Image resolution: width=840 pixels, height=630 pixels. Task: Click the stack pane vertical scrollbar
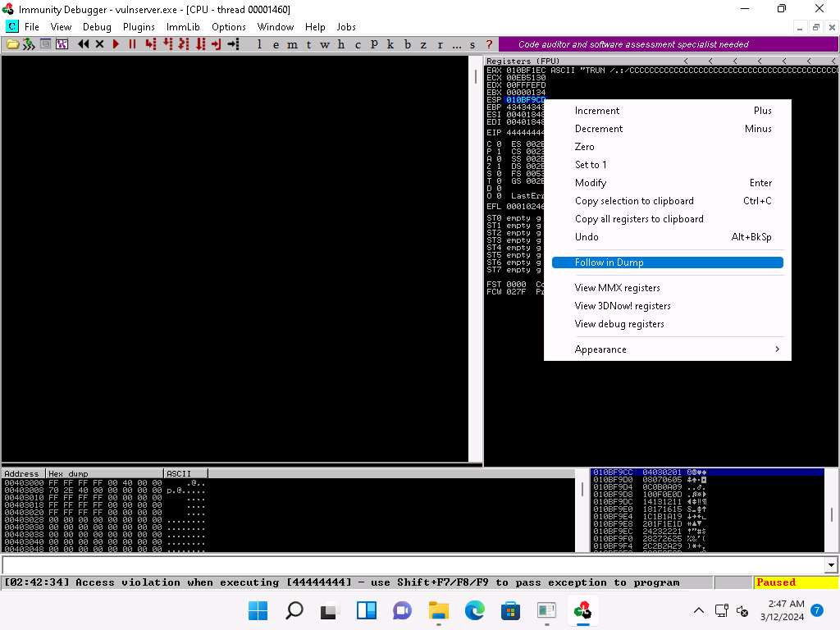click(x=831, y=514)
